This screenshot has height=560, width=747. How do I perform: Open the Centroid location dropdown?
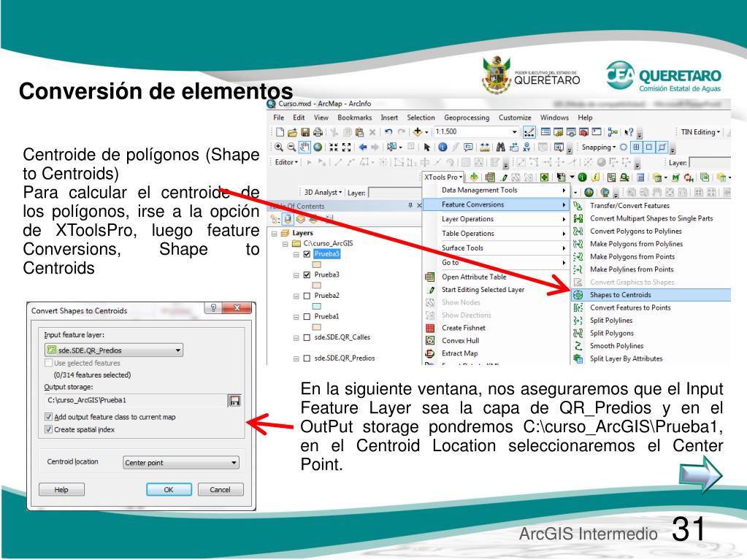point(181,462)
